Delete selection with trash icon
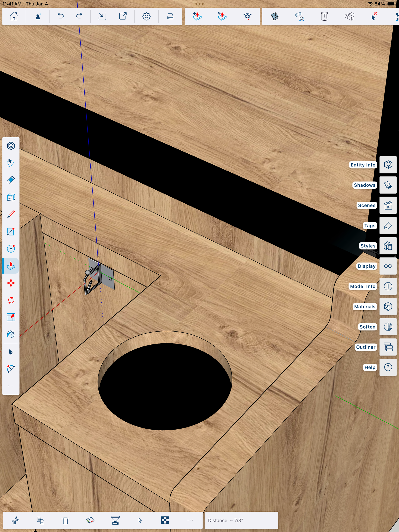This screenshot has height=532, width=399. tap(65, 520)
